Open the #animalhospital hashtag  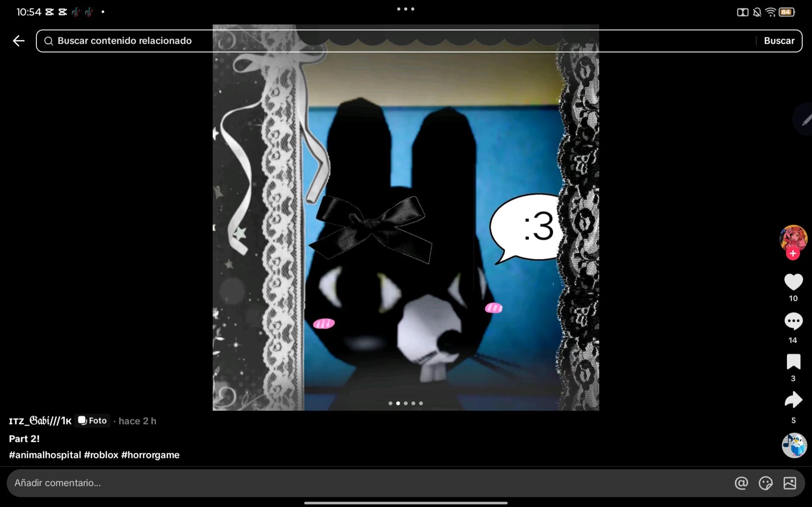45,455
